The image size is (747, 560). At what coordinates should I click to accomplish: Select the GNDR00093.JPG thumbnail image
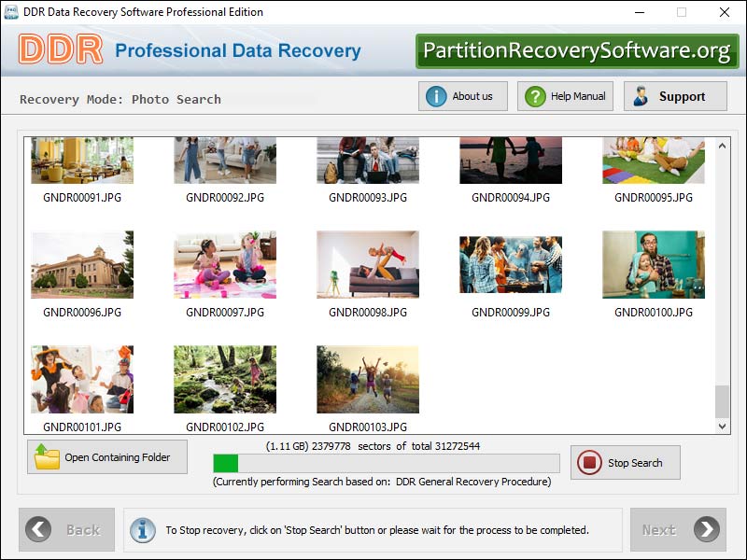(368, 161)
